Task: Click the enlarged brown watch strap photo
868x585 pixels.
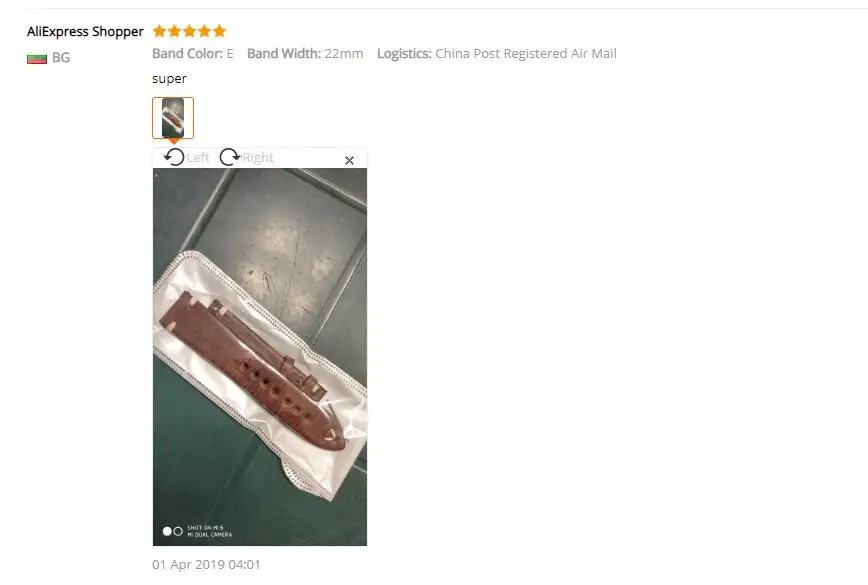Action: pyautogui.click(x=260, y=357)
